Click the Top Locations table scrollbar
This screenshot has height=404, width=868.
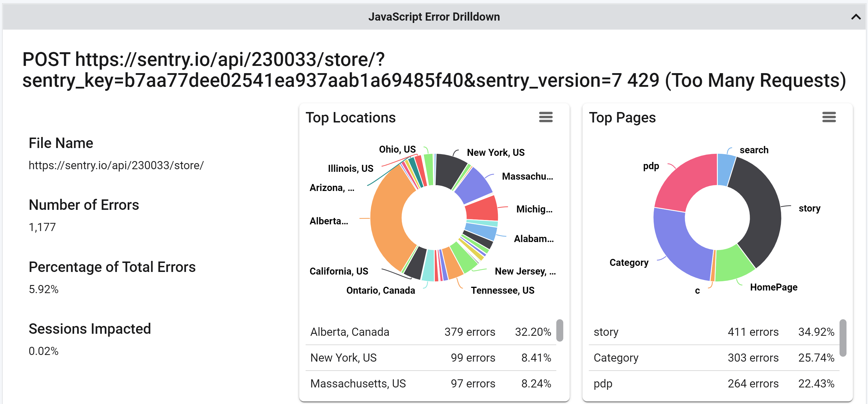tap(559, 330)
